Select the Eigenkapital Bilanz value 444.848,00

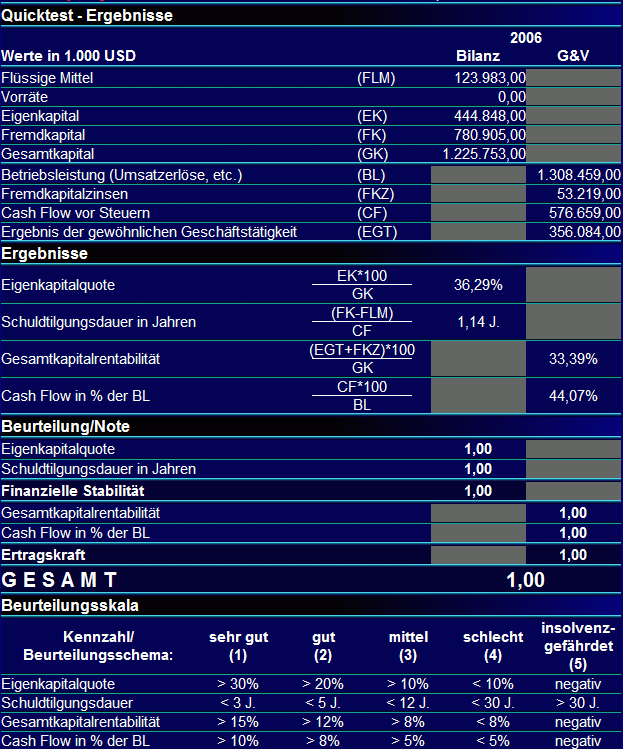tap(490, 116)
